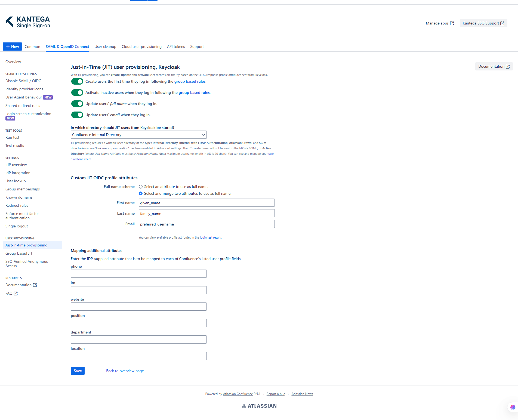
Task: Open IdP overview in sidebar
Action: tap(16, 165)
